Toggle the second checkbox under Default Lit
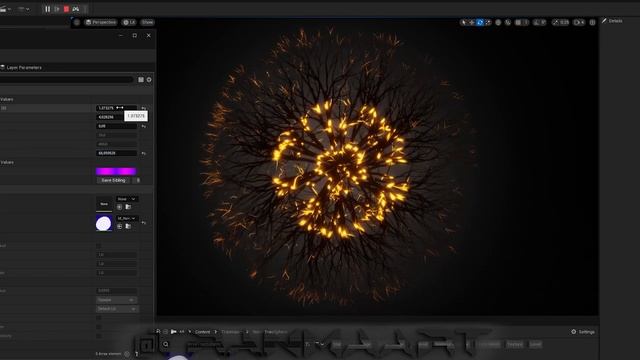640x360 pixels. point(99,327)
